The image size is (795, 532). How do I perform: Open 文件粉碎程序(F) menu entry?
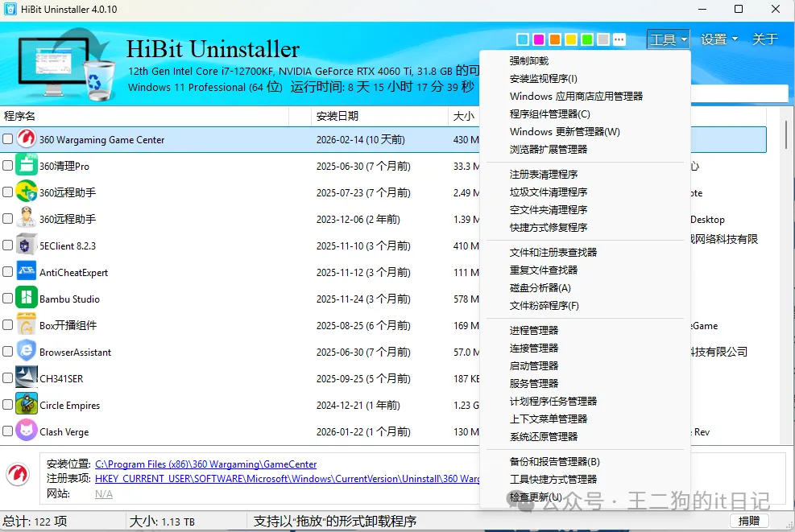pos(544,306)
